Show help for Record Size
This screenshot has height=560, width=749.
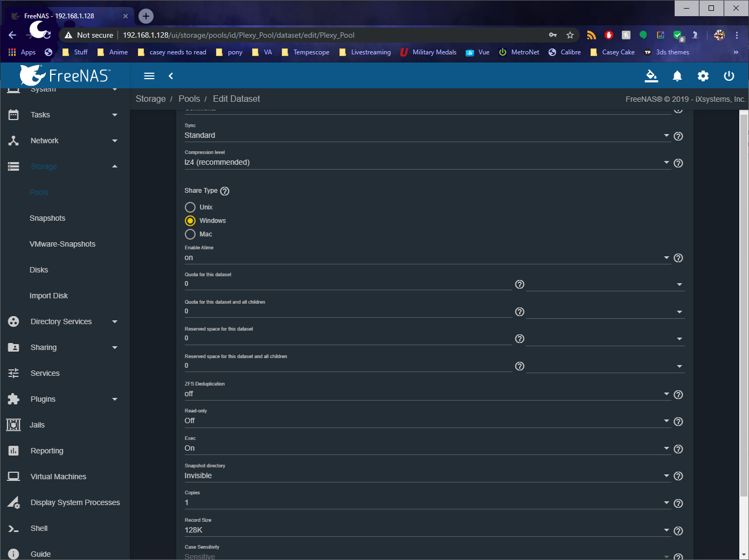[678, 531]
